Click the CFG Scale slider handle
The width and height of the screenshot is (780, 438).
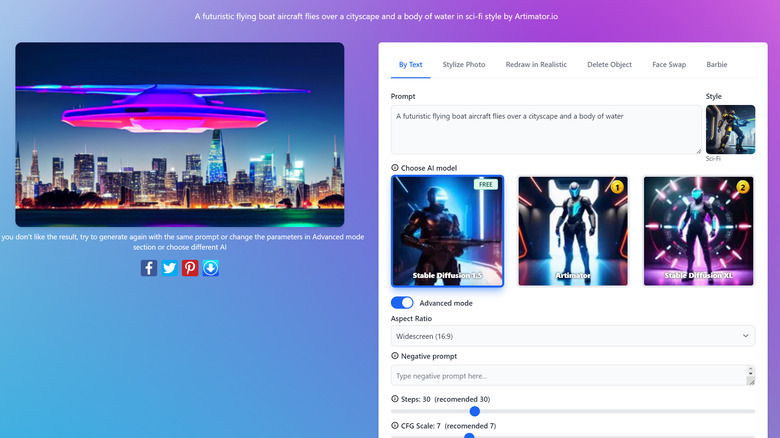click(469, 436)
